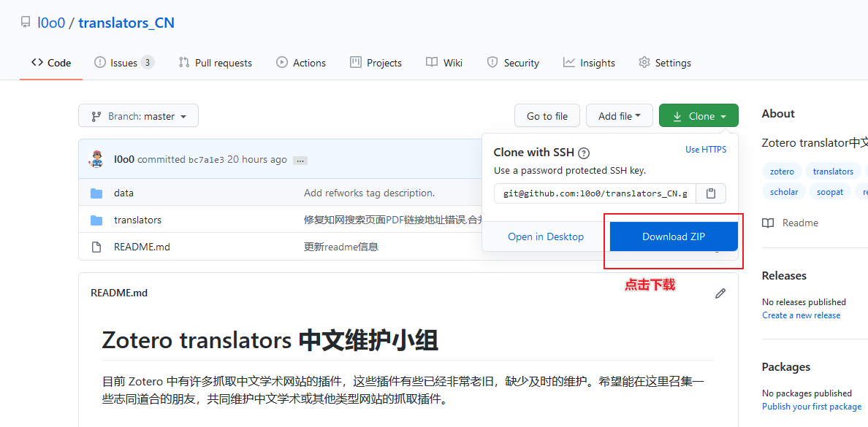Open the Actions tab
The width and height of the screenshot is (868, 427).
click(x=301, y=63)
